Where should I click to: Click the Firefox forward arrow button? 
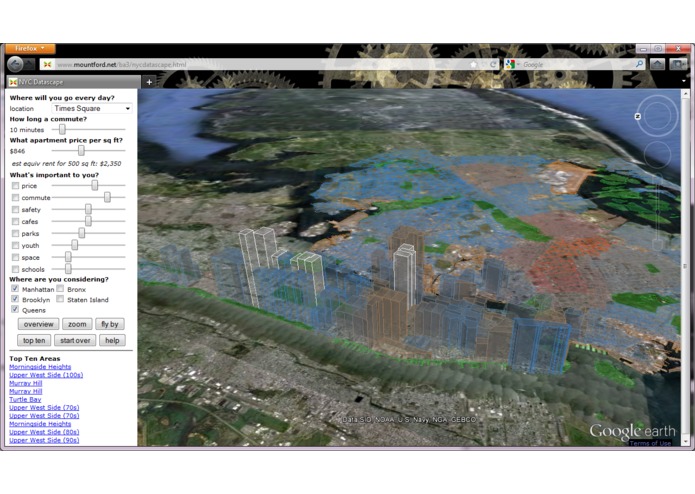[x=29, y=65]
